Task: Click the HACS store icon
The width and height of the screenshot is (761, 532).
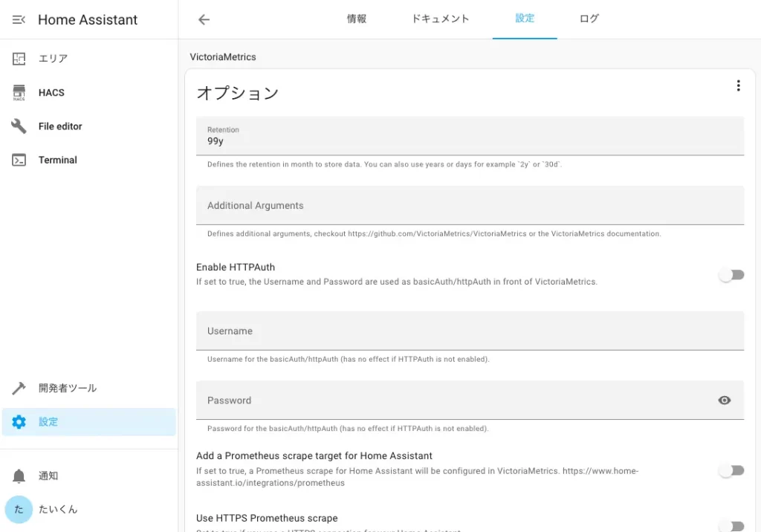Action: [x=19, y=92]
